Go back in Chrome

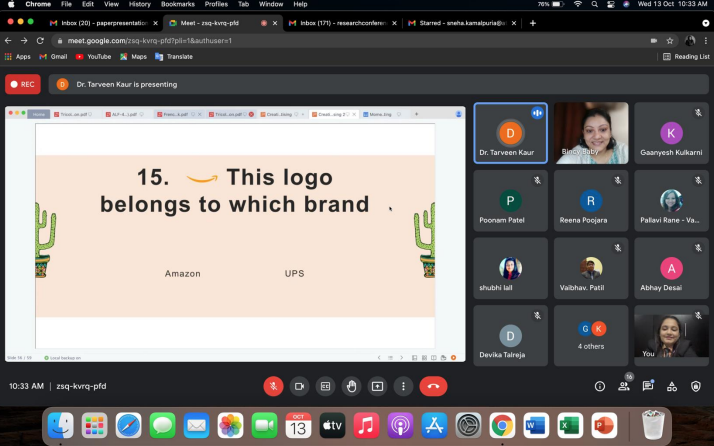coord(8,41)
